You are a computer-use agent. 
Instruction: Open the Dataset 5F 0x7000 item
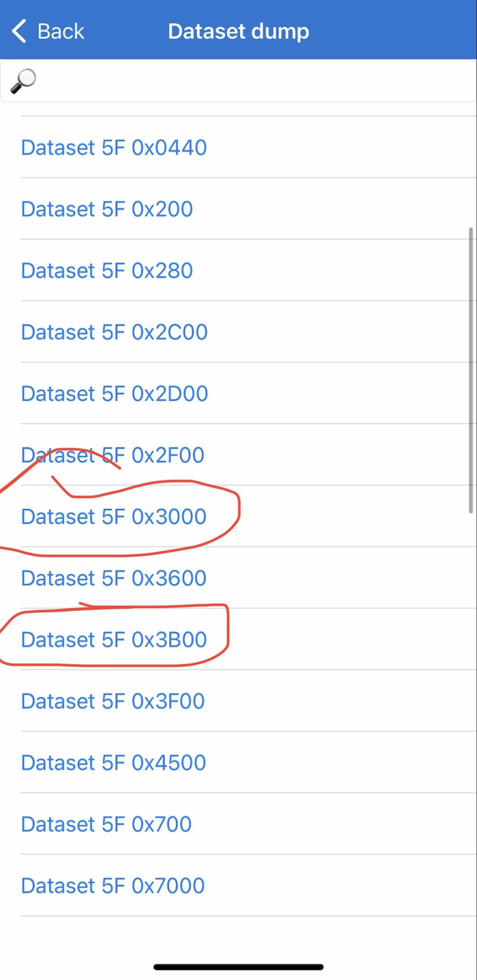[x=113, y=886]
